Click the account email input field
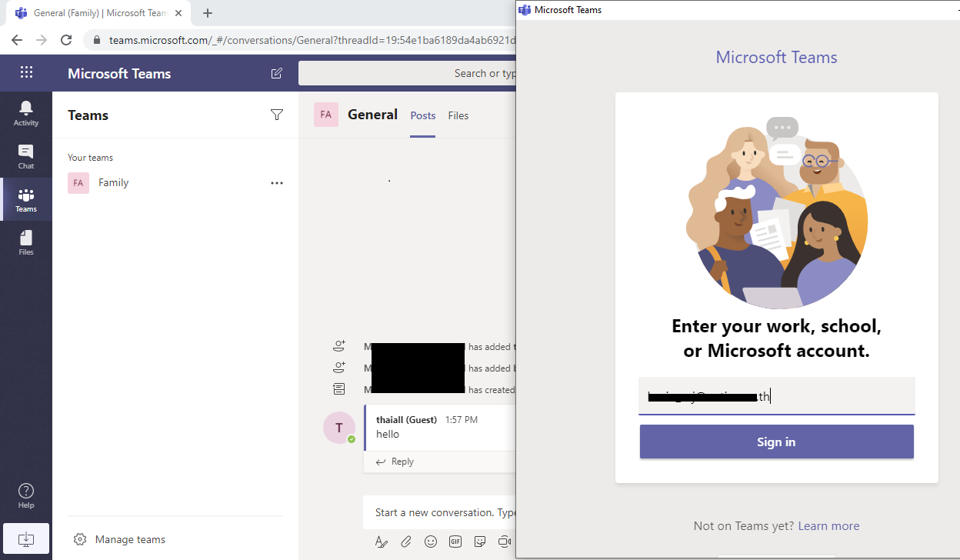Screen dimensions: 960x560 pyautogui.click(x=776, y=396)
